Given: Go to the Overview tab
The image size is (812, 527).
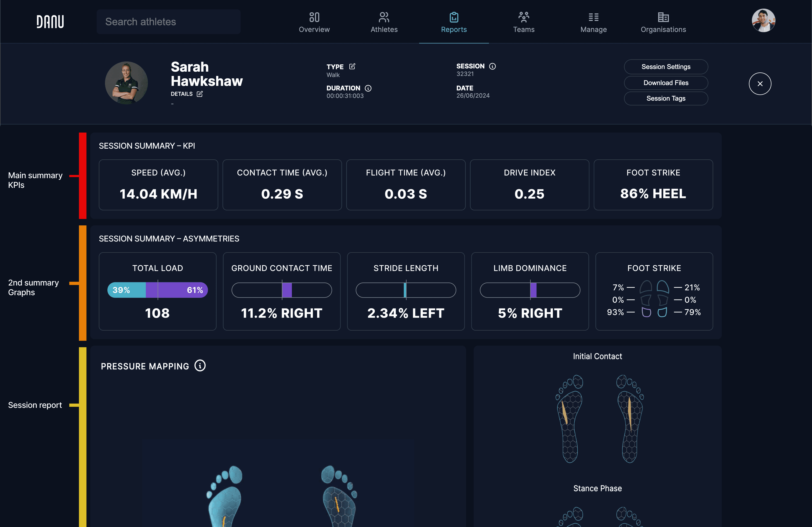Looking at the screenshot, I should 314,22.
